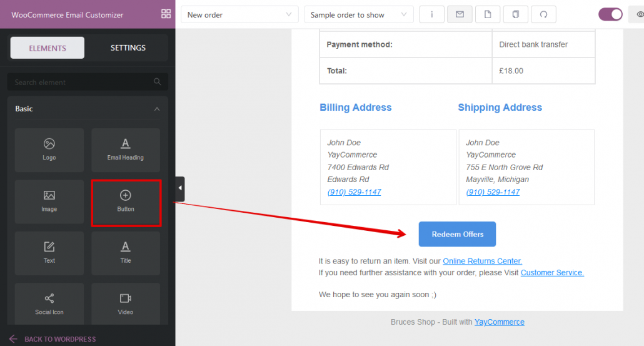Add the Logo element

49,150
